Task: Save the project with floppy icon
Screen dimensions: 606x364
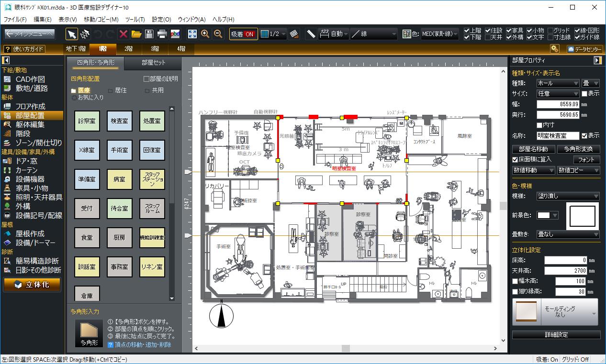Action: pos(149,34)
